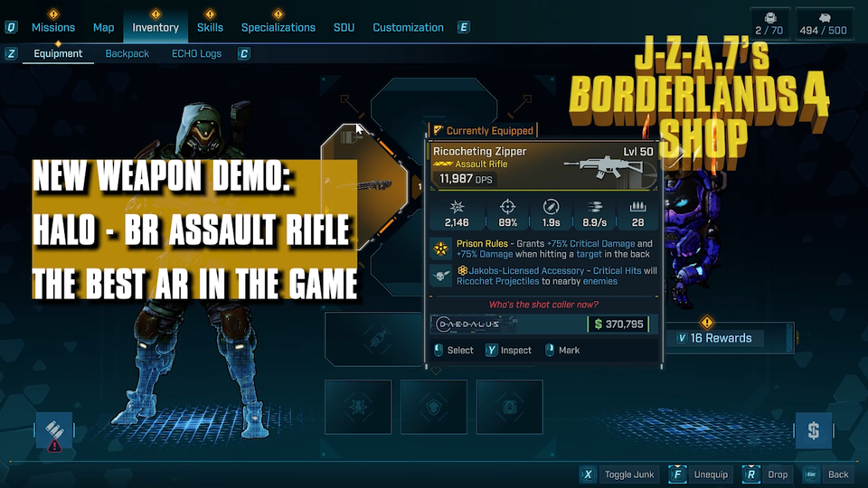Screen dimensions: 868x488
Task: Click the E next-tab key icon
Action: tap(464, 27)
